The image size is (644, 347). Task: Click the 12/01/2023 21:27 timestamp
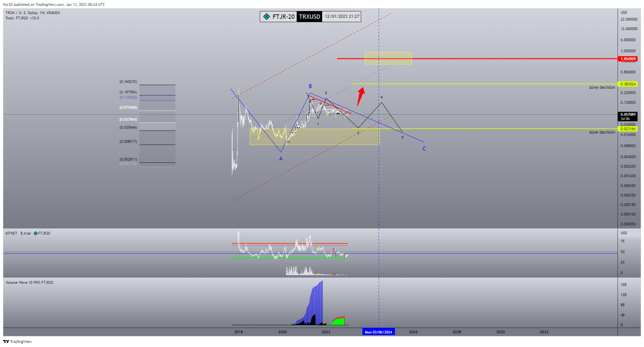(x=342, y=17)
